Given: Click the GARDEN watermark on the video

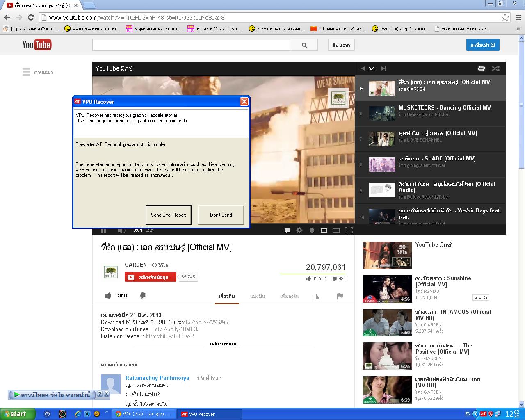Looking at the screenshot, I should (x=338, y=98).
